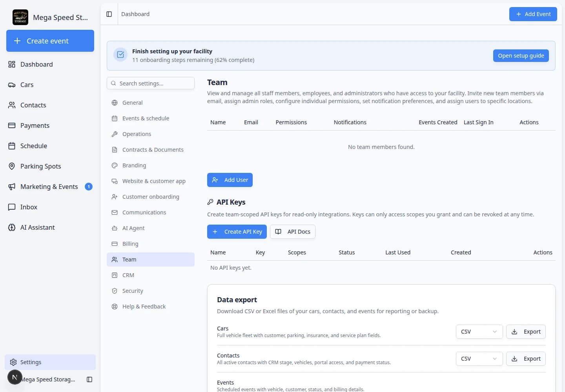Click the Status column header
Image resolution: width=565 pixels, height=392 pixels.
(347, 252)
